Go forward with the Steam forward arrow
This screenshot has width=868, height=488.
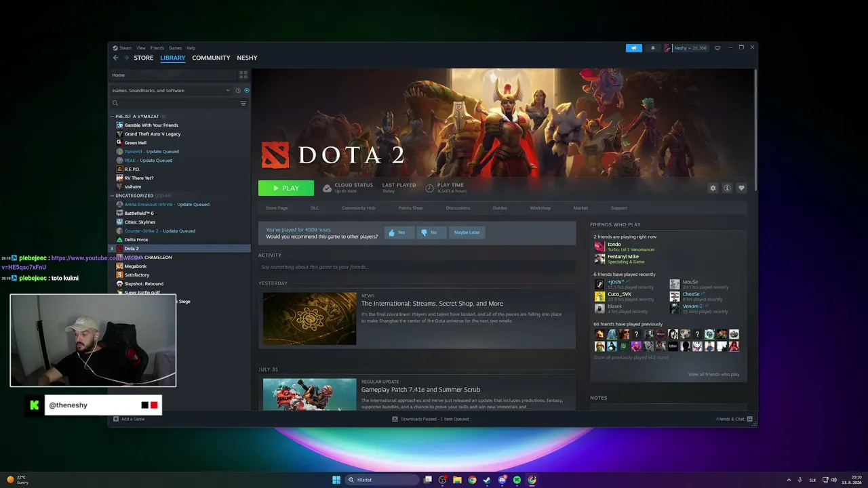[x=126, y=58]
